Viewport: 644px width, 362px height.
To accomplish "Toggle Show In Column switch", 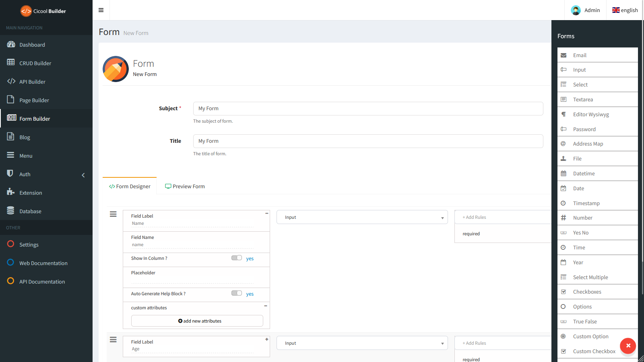I will [237, 258].
